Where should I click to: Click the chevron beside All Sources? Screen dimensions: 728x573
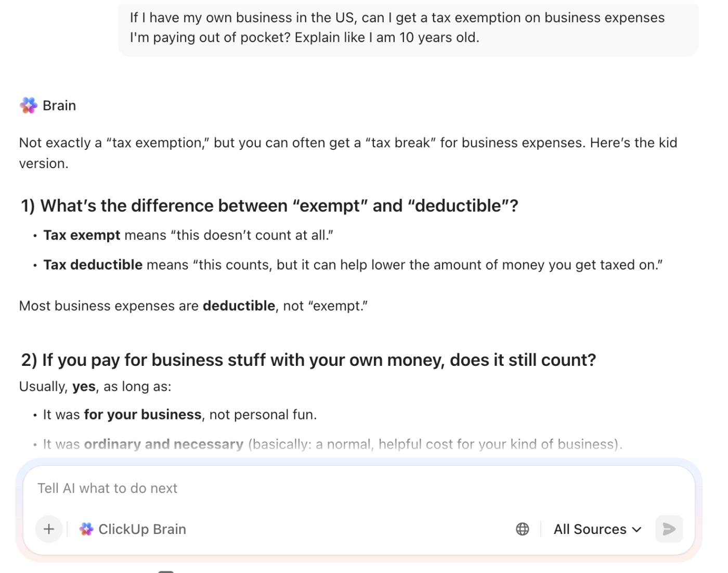click(636, 530)
